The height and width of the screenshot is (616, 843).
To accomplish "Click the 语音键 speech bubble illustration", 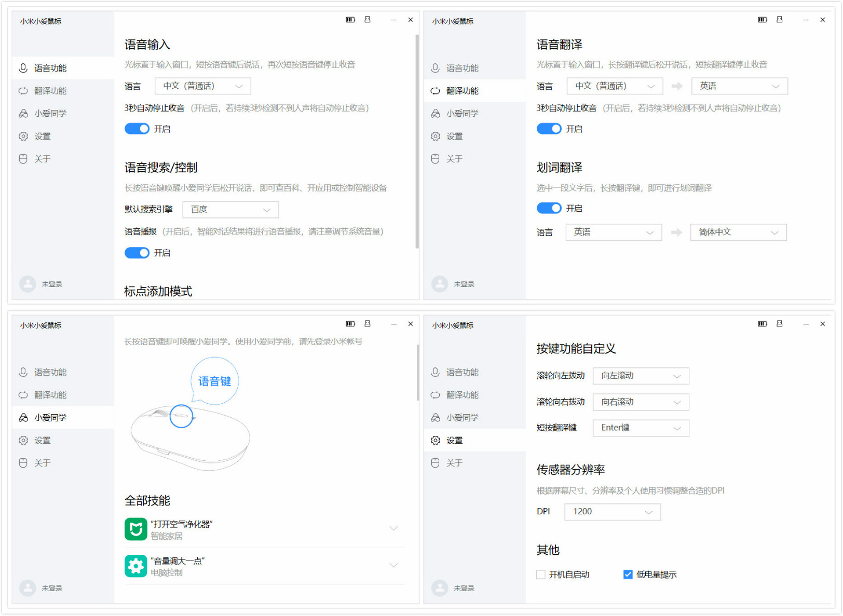I will pyautogui.click(x=214, y=381).
